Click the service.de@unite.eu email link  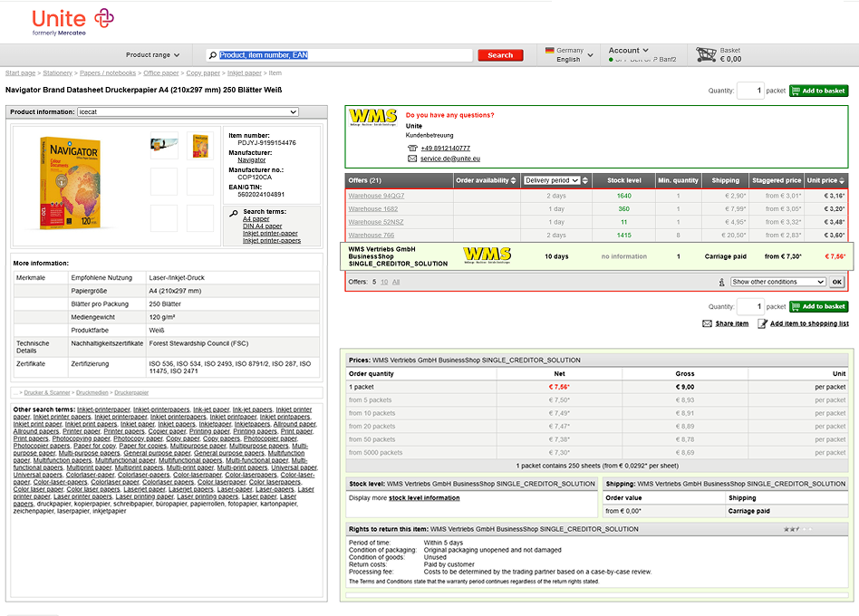tap(450, 159)
